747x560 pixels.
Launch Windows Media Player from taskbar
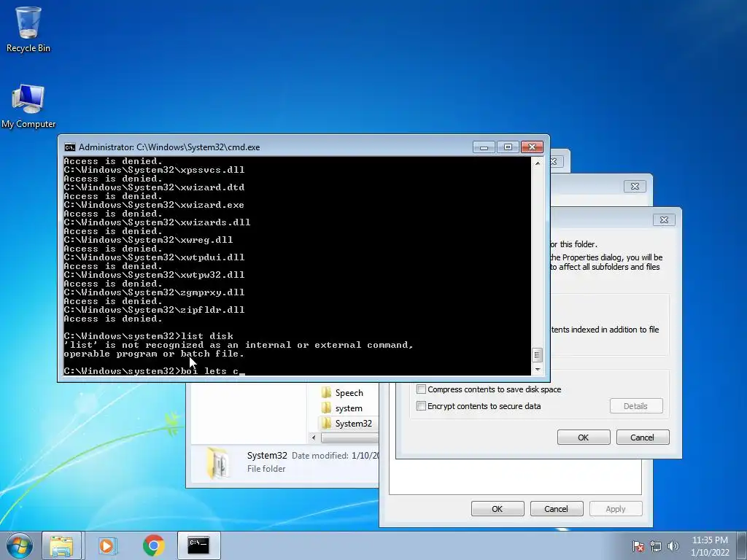pos(108,545)
